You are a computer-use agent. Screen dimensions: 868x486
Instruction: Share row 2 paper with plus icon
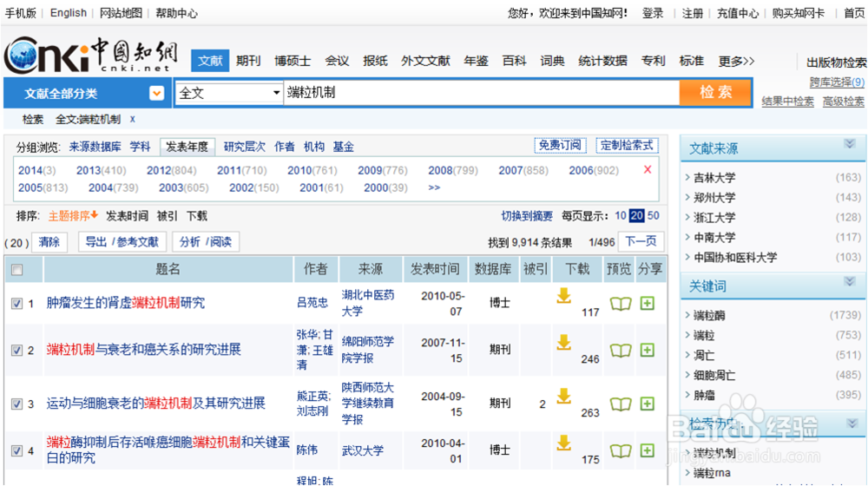[648, 350]
